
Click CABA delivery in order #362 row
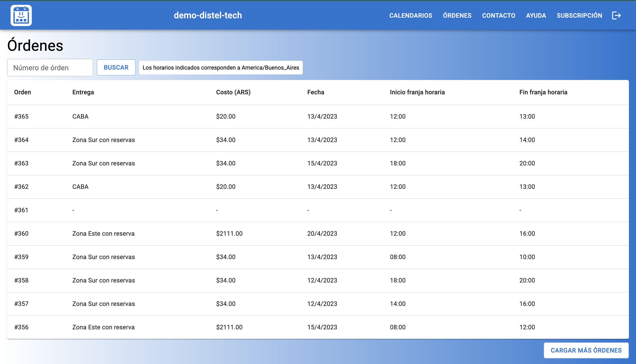pos(80,187)
